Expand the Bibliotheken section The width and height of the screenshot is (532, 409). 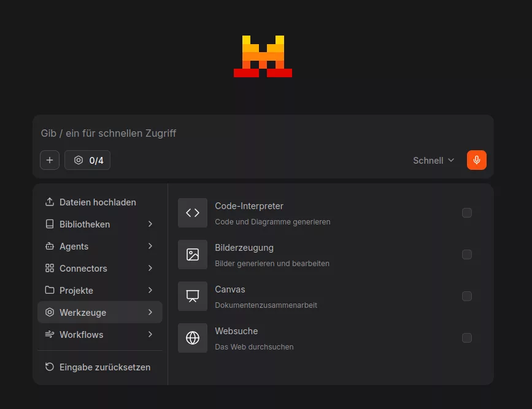[85, 224]
